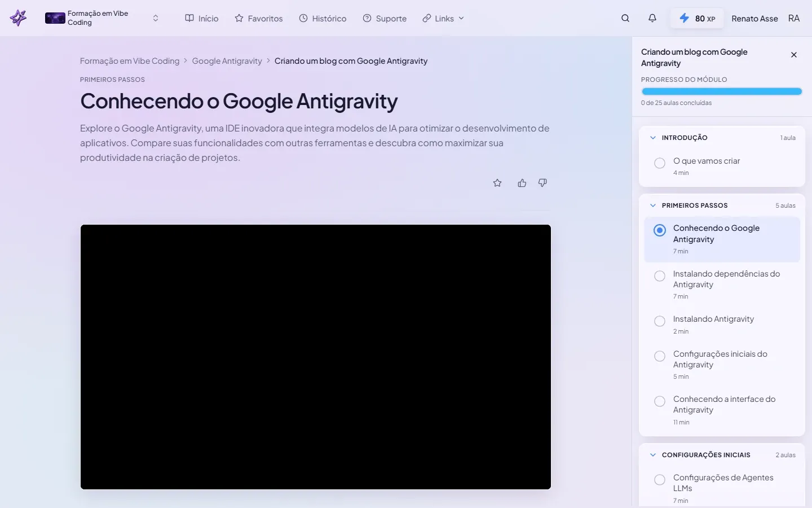Open the course switcher up-down arrows

[x=156, y=18]
